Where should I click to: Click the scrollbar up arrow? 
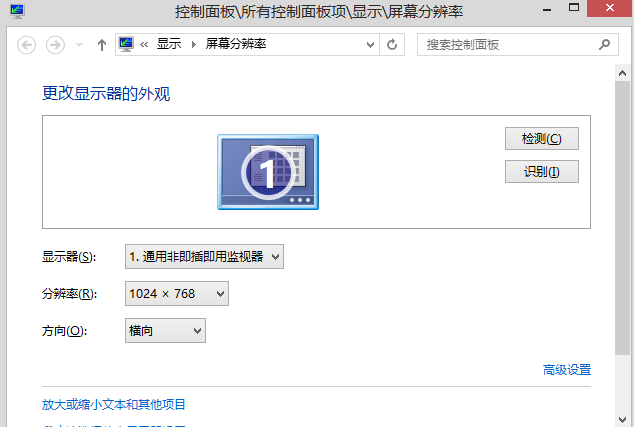click(622, 73)
